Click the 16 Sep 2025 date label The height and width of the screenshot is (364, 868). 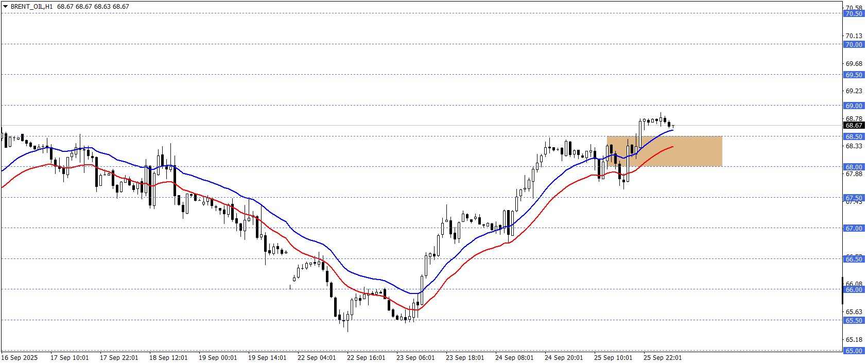(20, 358)
